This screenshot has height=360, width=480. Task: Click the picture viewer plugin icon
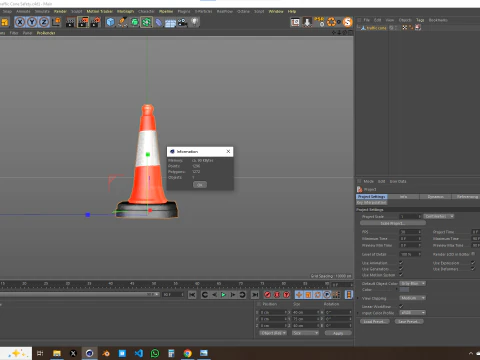(295, 22)
